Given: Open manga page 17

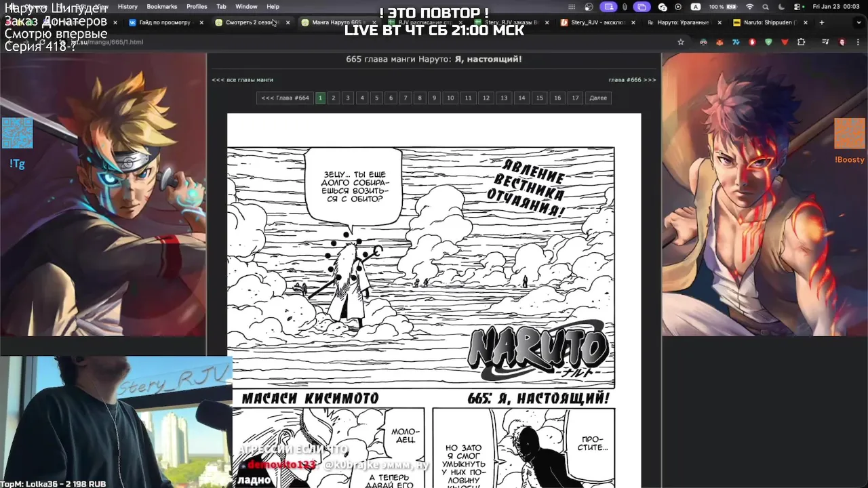Looking at the screenshot, I should pos(575,98).
